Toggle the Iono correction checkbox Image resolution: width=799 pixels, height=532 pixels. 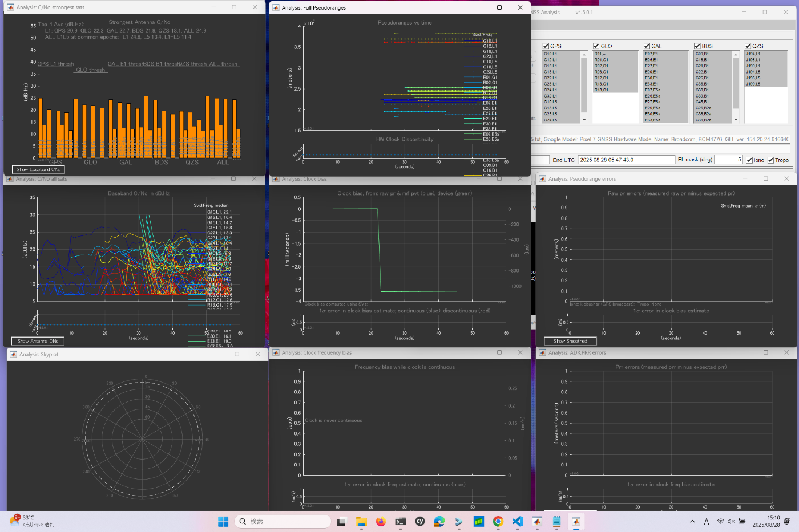tap(750, 160)
